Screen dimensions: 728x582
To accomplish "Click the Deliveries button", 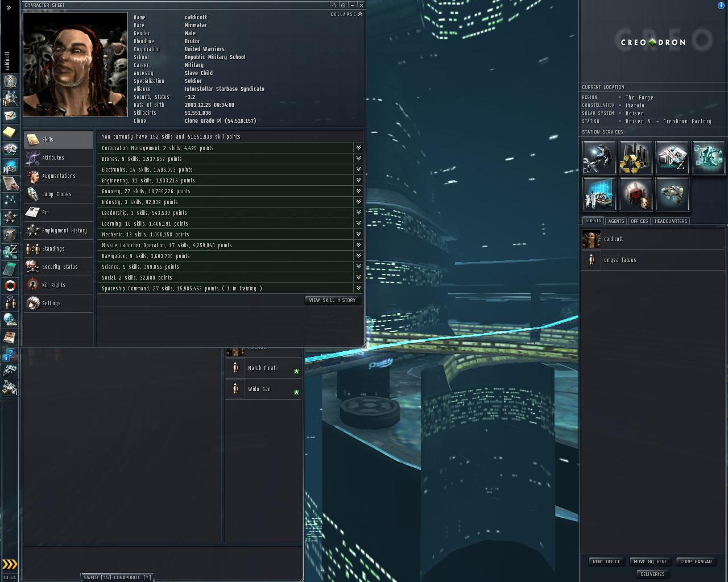I will [x=652, y=574].
